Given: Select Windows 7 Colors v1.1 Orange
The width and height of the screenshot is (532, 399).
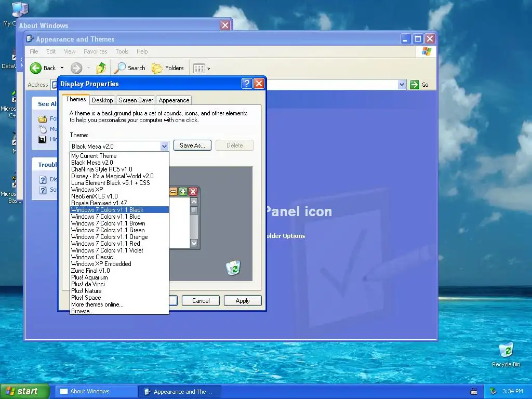Looking at the screenshot, I should point(119,237).
